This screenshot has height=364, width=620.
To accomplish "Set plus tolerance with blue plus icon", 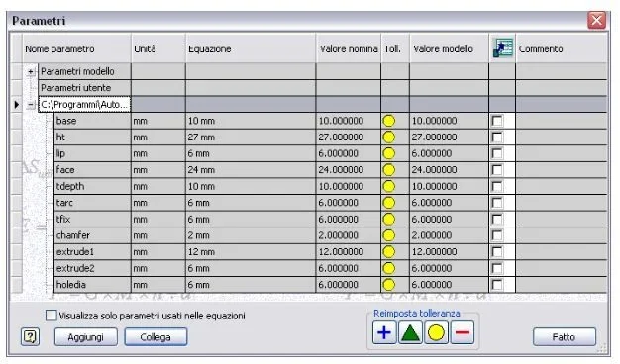I will [x=384, y=332].
